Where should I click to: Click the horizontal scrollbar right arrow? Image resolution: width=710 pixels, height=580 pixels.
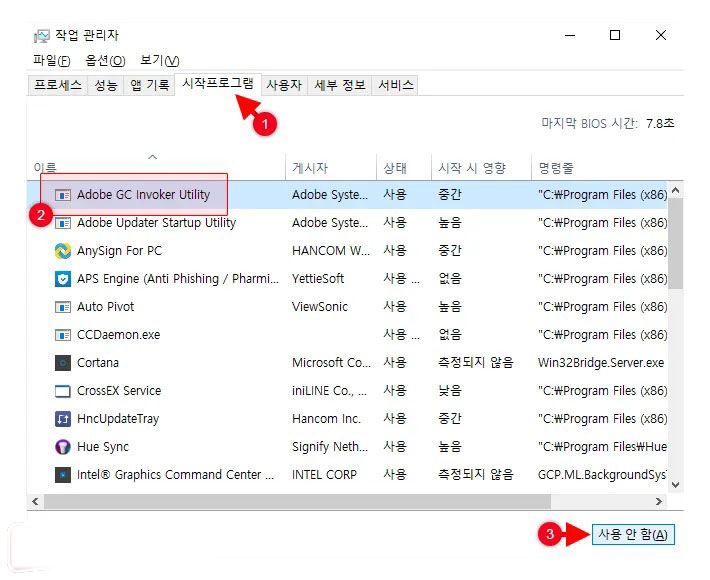(659, 501)
